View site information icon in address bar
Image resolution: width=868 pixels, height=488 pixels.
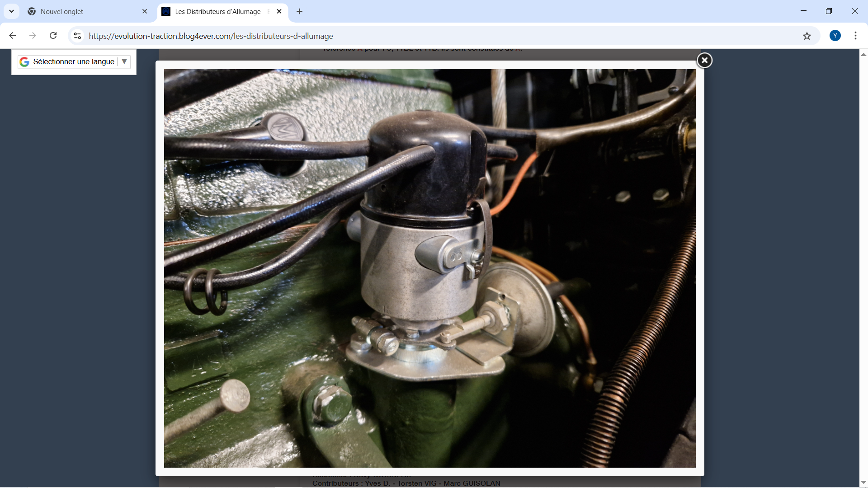77,36
